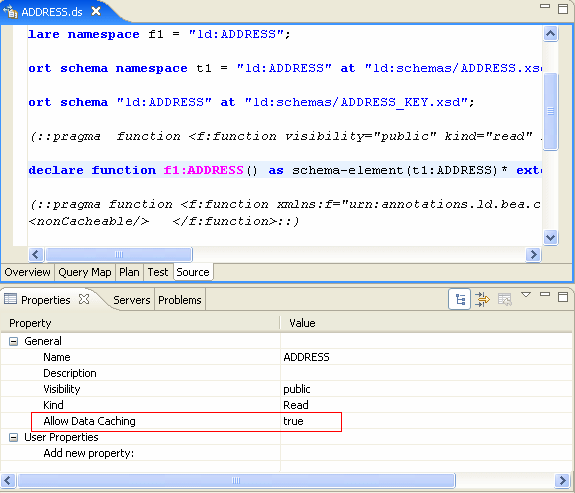
Task: Collapse the General property group
Action: click(x=13, y=342)
